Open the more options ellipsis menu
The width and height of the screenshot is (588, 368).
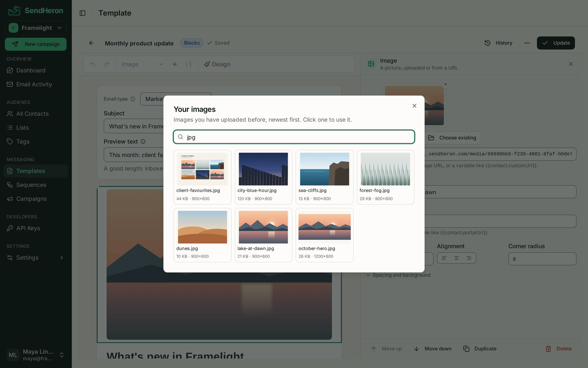pos(527,43)
